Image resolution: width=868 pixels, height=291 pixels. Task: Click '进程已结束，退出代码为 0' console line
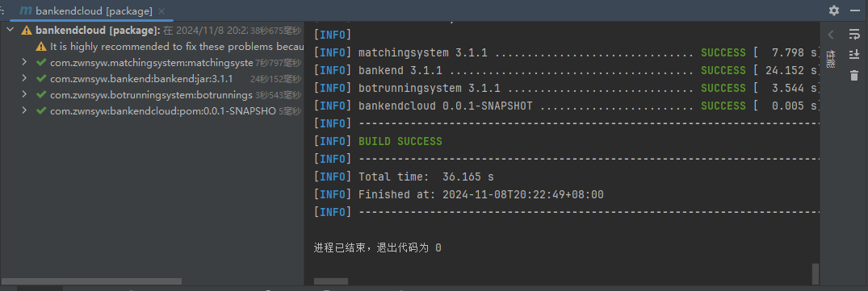point(378,247)
